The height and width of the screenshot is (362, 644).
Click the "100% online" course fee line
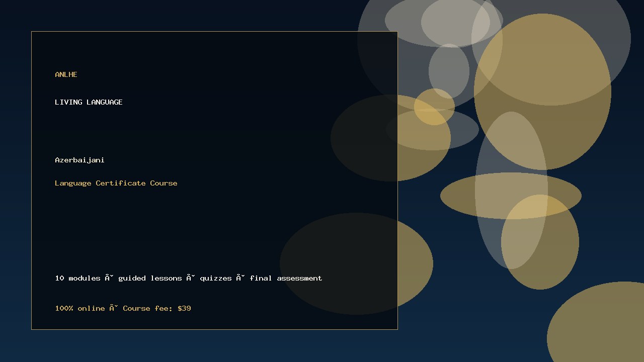[123, 308]
